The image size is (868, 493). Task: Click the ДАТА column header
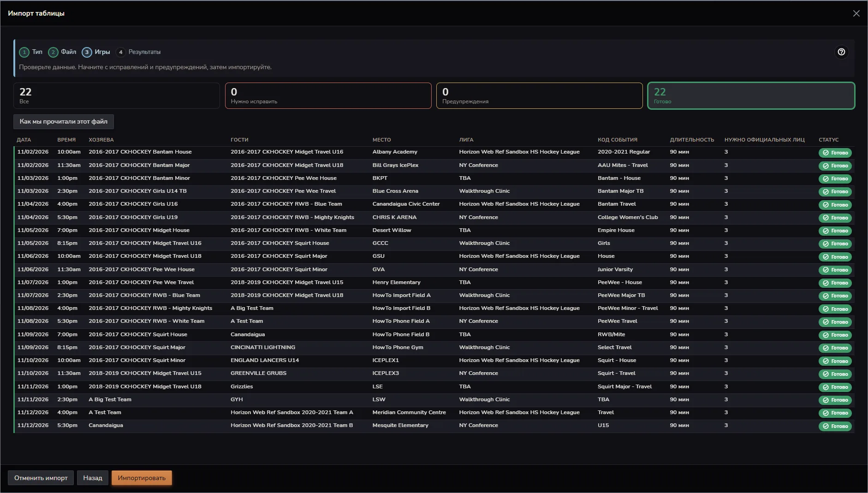coord(24,140)
